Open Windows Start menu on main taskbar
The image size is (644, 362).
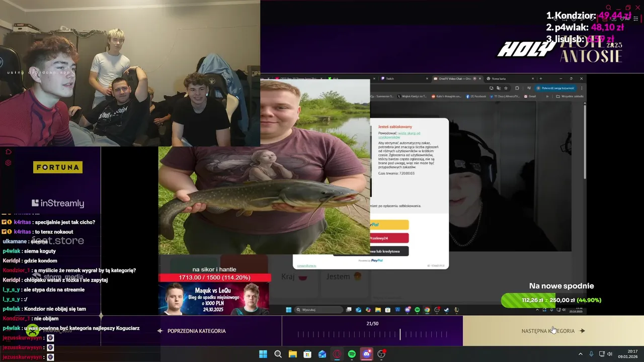pyautogui.click(x=263, y=354)
